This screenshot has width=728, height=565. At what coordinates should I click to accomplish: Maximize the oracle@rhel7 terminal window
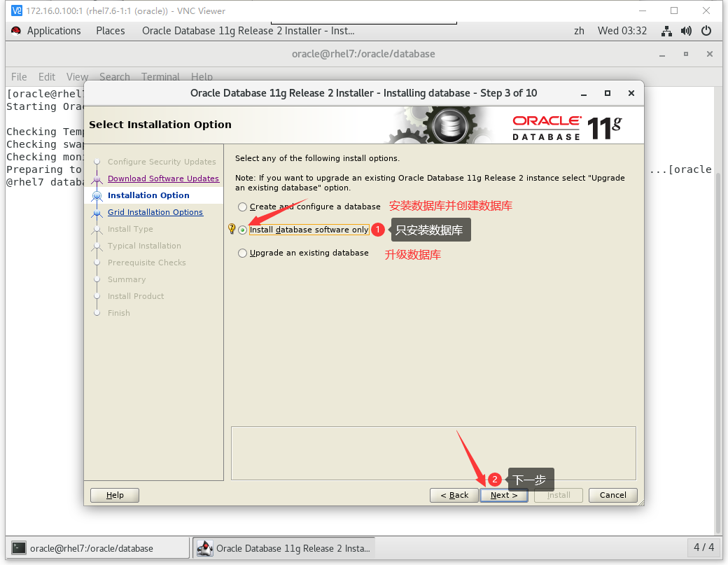pos(686,55)
